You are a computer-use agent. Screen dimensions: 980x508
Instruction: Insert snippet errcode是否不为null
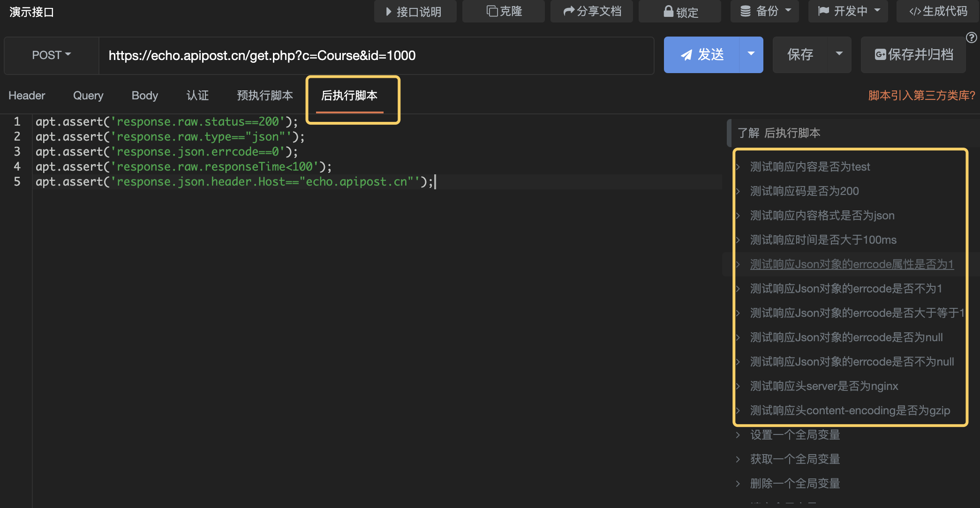(x=852, y=362)
